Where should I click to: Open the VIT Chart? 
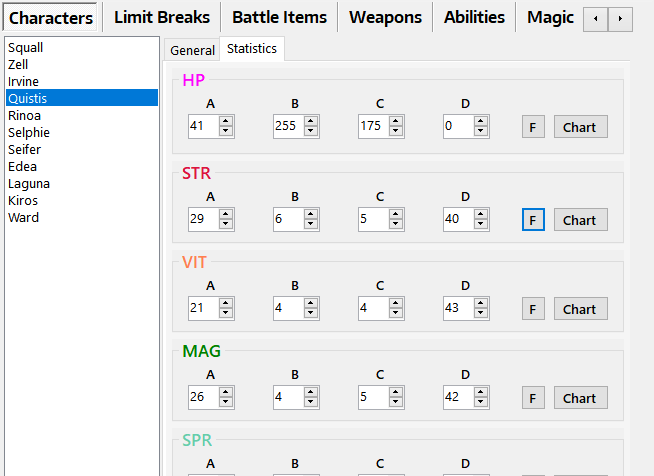pos(581,309)
